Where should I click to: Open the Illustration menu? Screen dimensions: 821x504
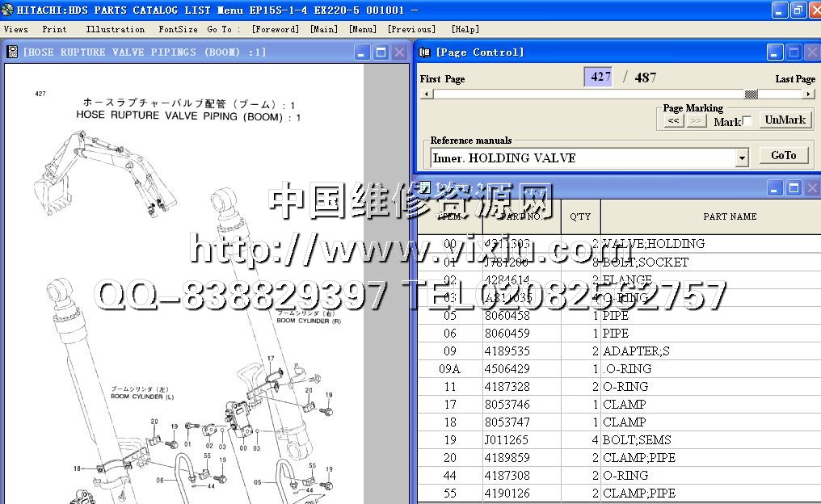[116, 29]
